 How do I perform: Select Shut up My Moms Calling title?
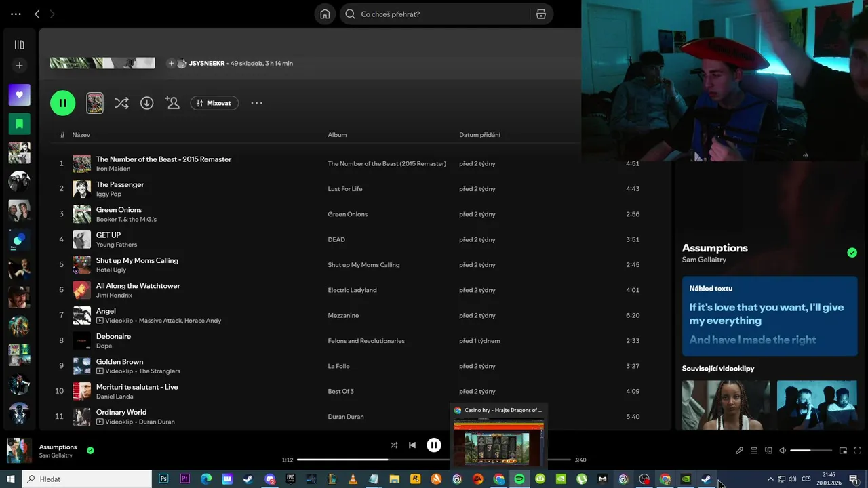137,260
